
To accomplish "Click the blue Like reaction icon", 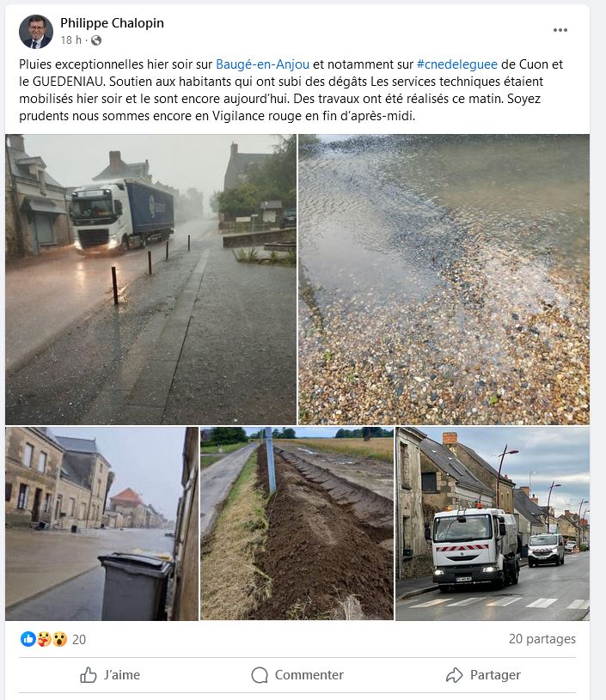I will [x=28, y=639].
